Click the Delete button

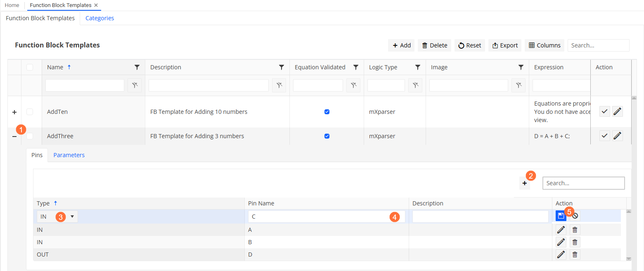tap(434, 45)
